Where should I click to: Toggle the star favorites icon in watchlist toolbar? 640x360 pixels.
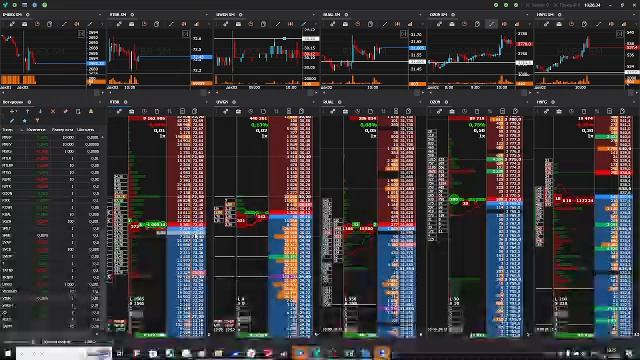pyautogui.click(x=24, y=120)
